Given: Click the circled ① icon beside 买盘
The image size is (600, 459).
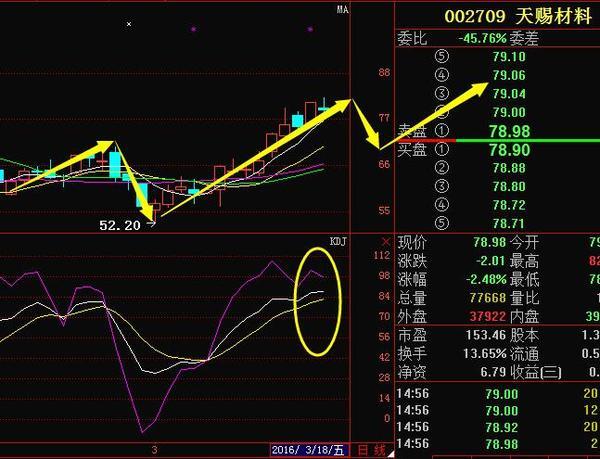Looking at the screenshot, I should point(442,149).
